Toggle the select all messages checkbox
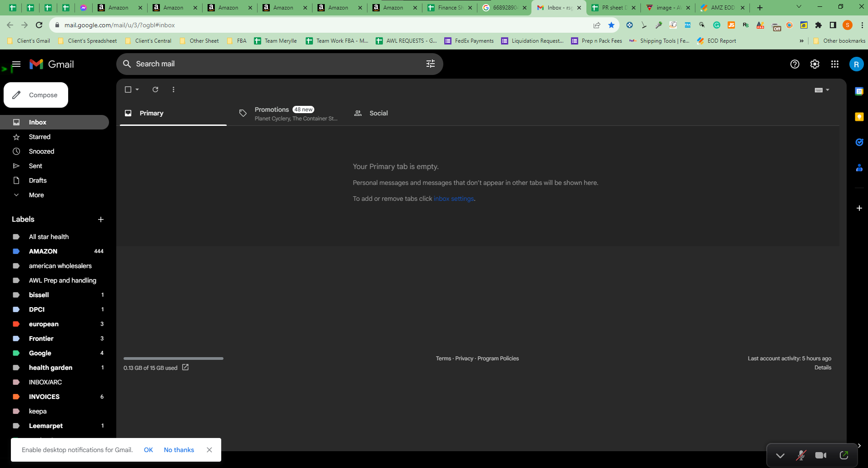 tap(128, 90)
